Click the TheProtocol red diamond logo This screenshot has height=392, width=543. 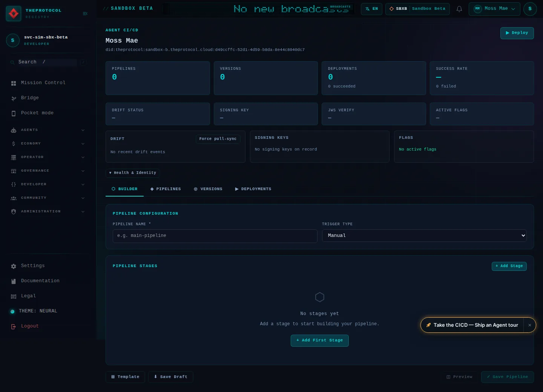[x=14, y=14]
